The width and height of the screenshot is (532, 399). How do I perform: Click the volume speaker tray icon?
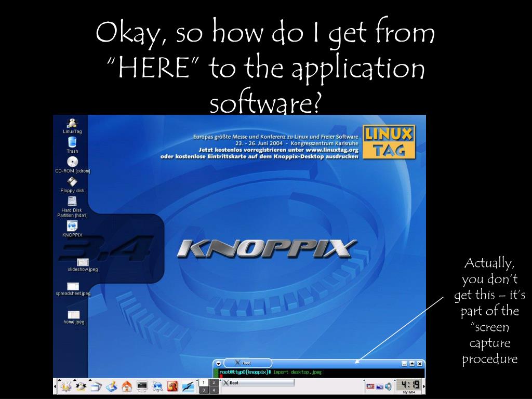[x=388, y=387]
